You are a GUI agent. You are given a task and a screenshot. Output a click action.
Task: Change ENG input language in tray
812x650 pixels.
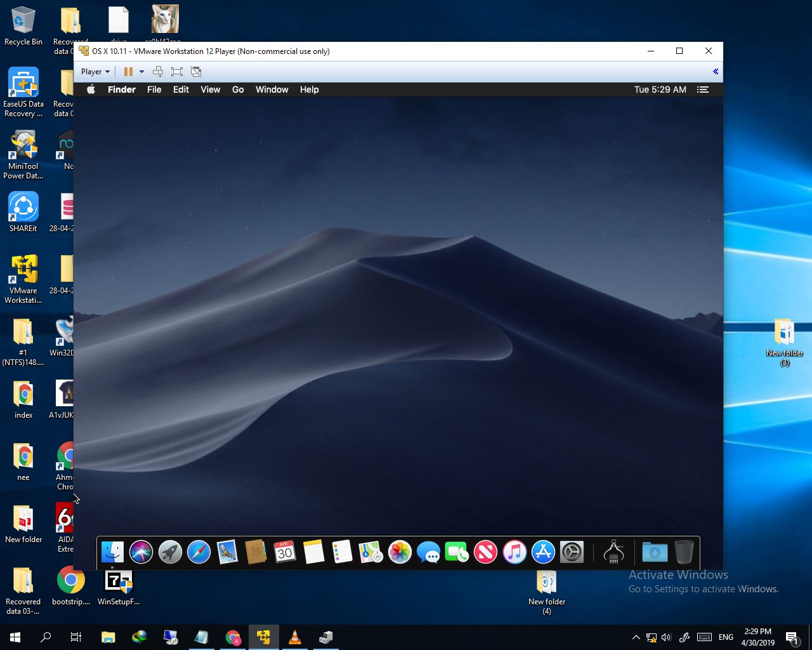[x=726, y=637]
